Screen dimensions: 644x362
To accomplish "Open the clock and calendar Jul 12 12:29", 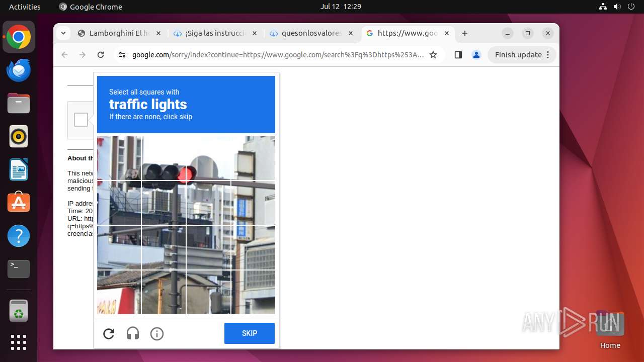I will (341, 7).
